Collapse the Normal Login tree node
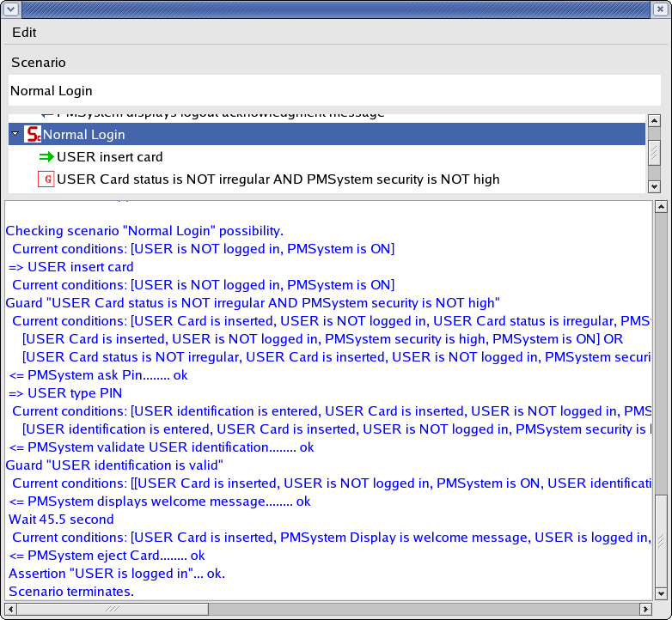Screen dimensions: 672x620 pos(15,134)
